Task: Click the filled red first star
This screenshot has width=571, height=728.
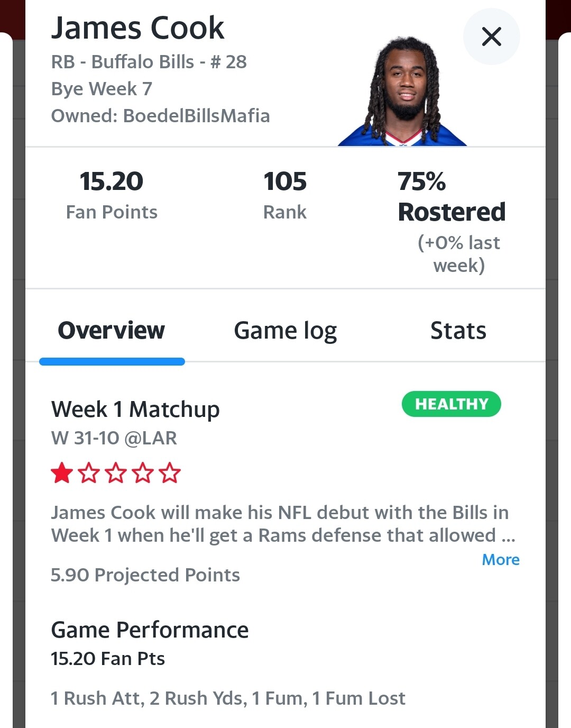Action: pyautogui.click(x=62, y=472)
